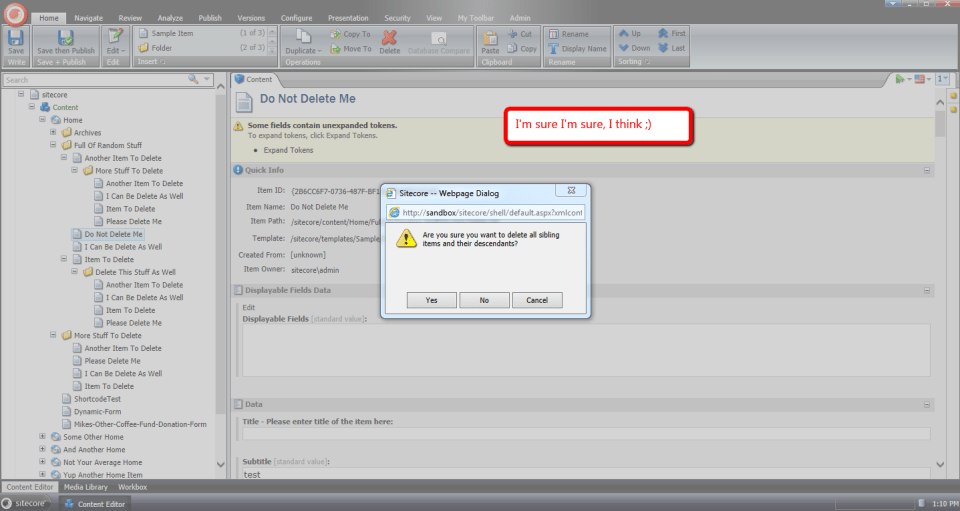The image size is (960, 511).
Task: Open the Edit ribbon command
Action: [114, 41]
